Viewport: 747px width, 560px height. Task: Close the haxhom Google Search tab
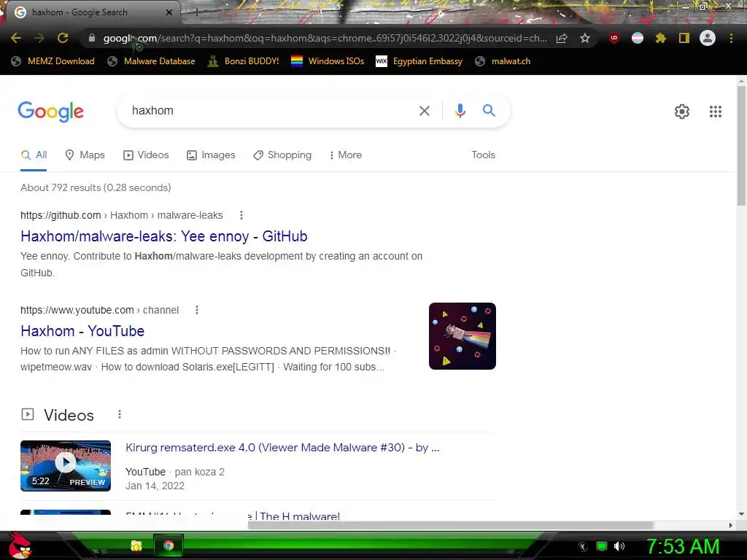(x=169, y=12)
